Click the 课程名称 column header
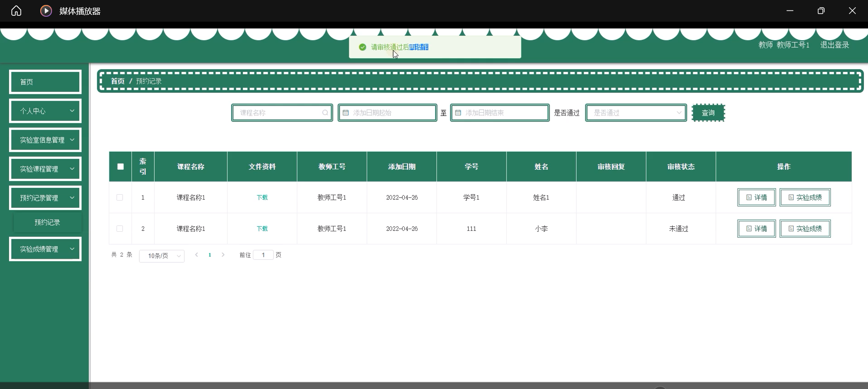Screen dimensions: 868x389 [191, 167]
